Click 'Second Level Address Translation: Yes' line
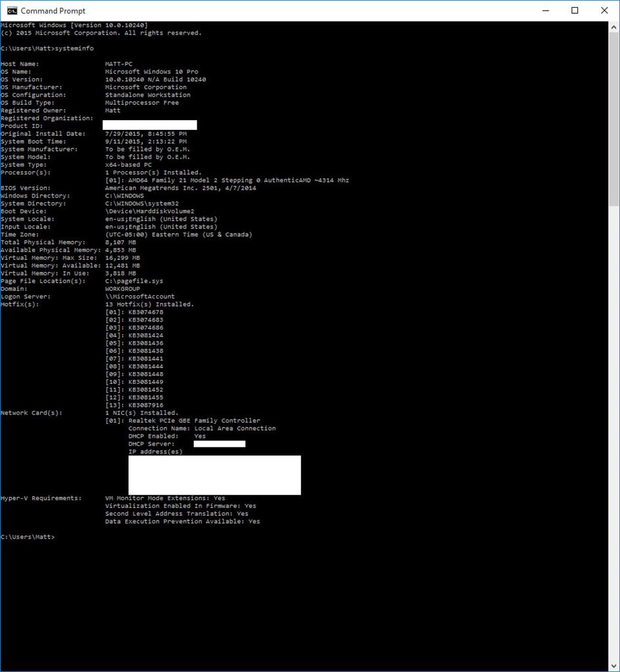Screen dimensions: 620x672 click(176, 513)
